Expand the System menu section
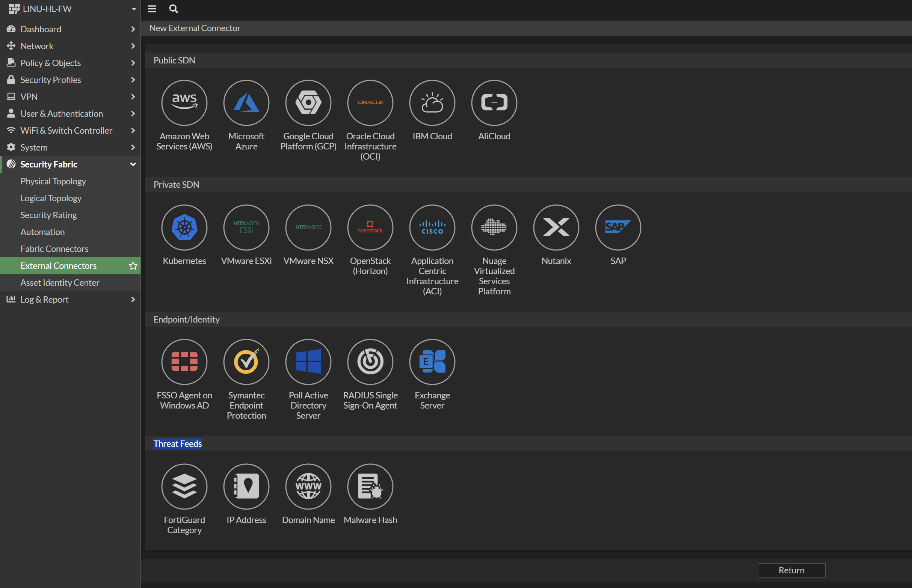 click(70, 148)
